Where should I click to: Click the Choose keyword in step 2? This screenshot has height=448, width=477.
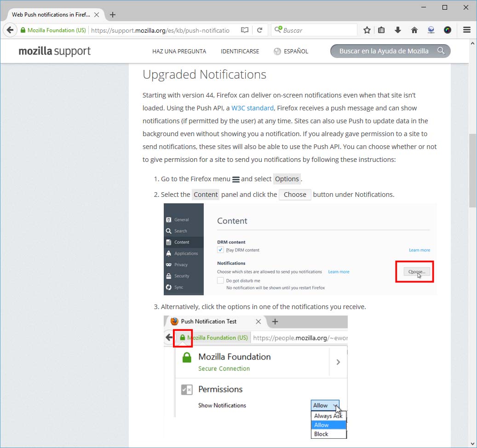tap(295, 195)
